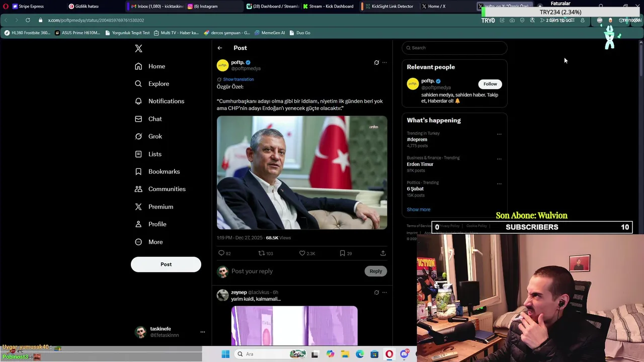Click the large Post button
The image size is (644, 362).
point(166,264)
